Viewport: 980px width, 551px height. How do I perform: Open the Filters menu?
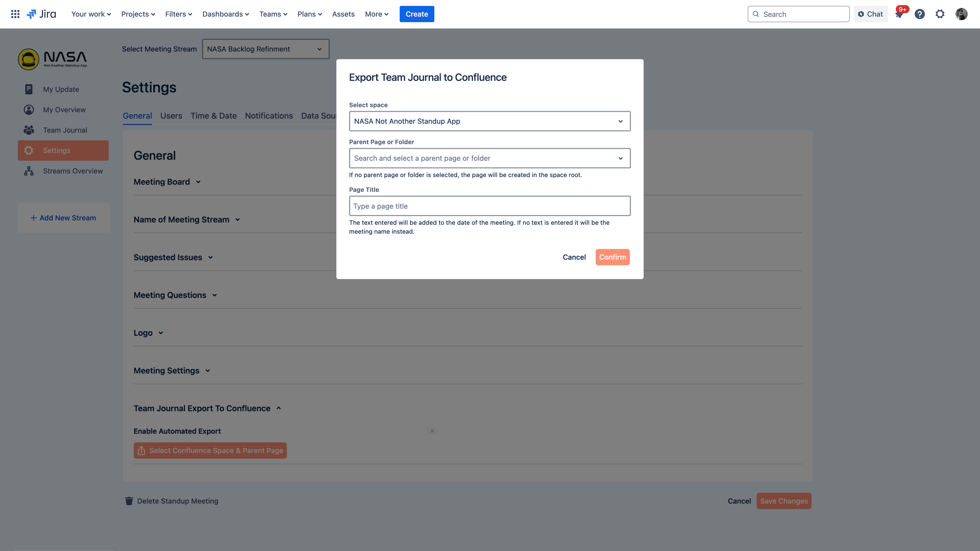pyautogui.click(x=178, y=14)
